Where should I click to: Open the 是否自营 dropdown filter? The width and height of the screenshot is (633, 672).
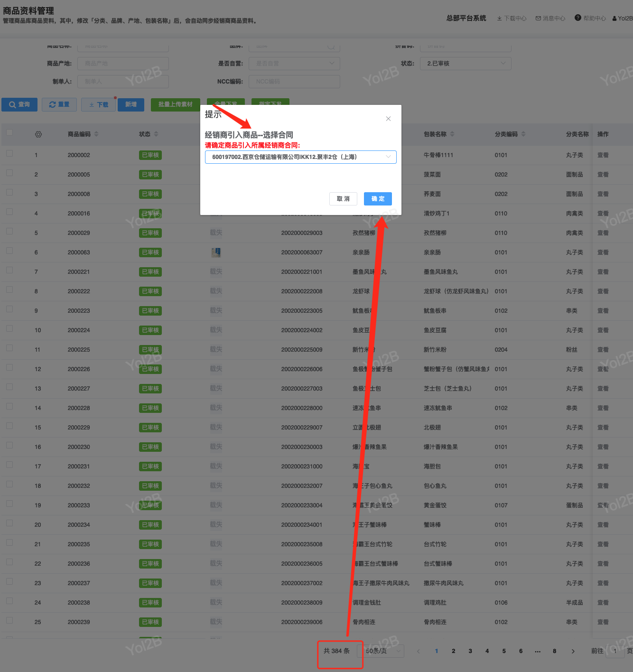(x=294, y=64)
